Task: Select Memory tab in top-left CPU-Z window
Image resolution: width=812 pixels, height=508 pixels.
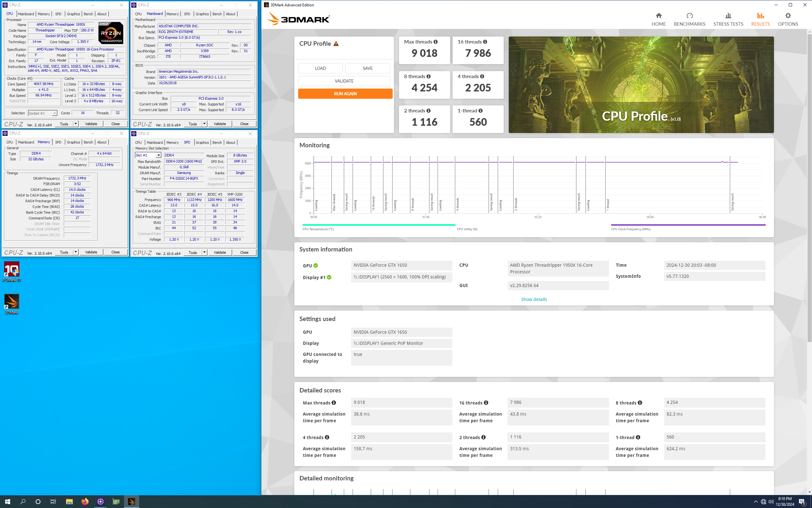Action: 44,14
